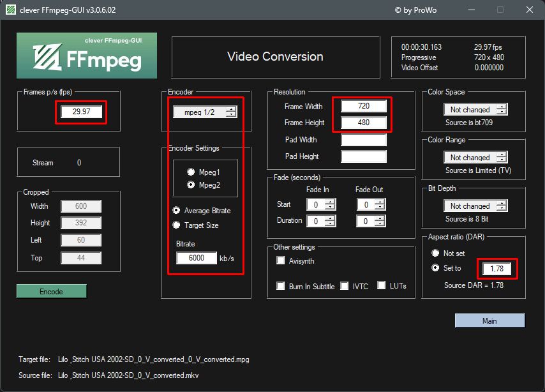
Task: Click the Encode button
Action: (x=52, y=292)
